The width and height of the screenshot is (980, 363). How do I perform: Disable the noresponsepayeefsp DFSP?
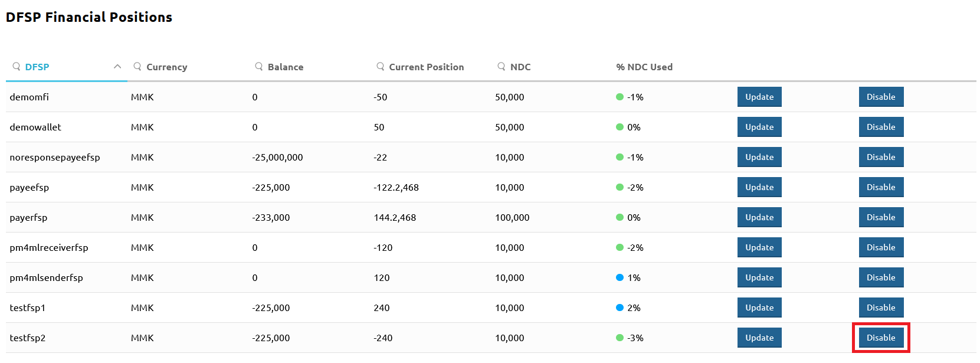tap(881, 157)
